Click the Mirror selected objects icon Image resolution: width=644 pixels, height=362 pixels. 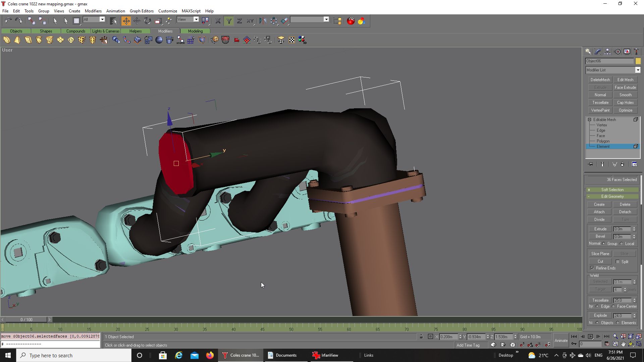coord(263,21)
